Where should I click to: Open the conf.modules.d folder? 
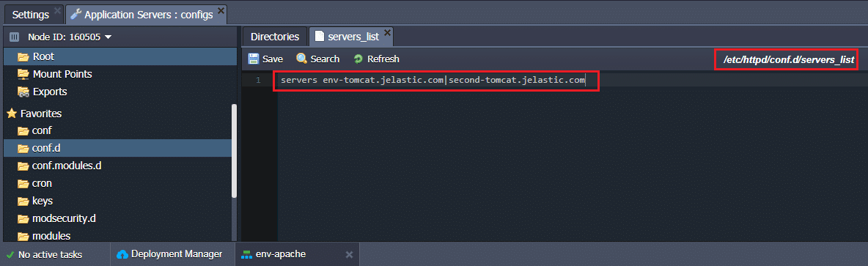pos(119,166)
